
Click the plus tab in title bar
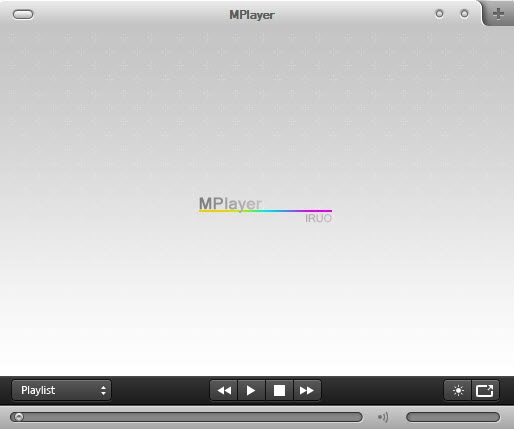(498, 14)
